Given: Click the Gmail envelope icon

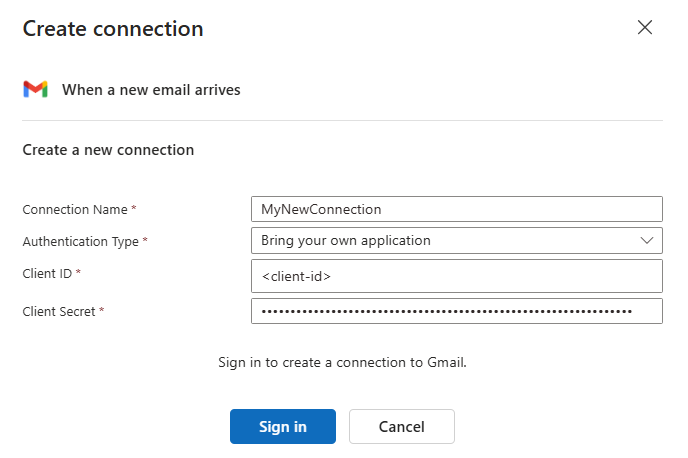Looking at the screenshot, I should [35, 89].
